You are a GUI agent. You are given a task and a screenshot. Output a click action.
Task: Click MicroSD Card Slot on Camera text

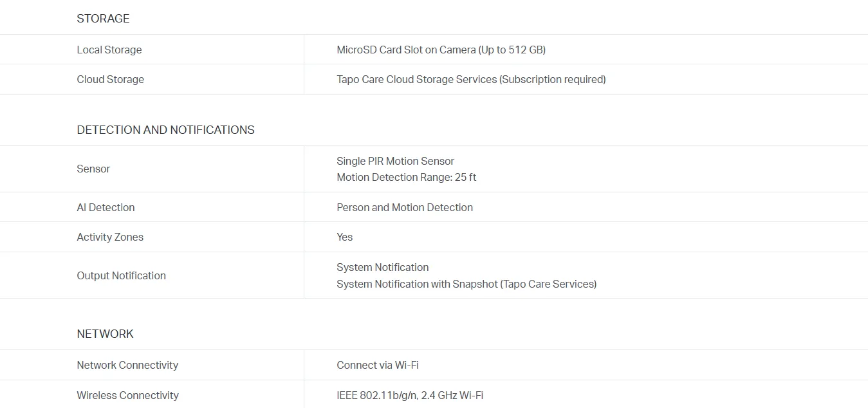tap(441, 50)
